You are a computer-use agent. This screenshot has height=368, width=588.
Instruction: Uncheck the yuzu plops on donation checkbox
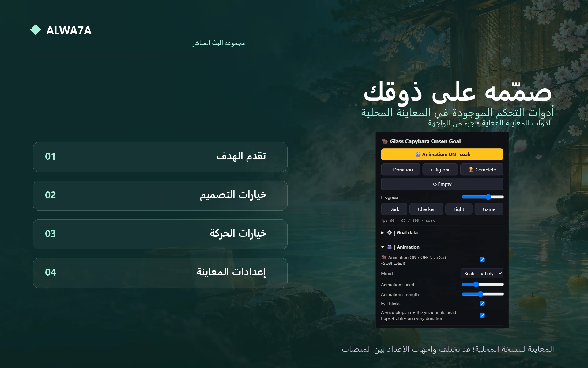coord(482,315)
